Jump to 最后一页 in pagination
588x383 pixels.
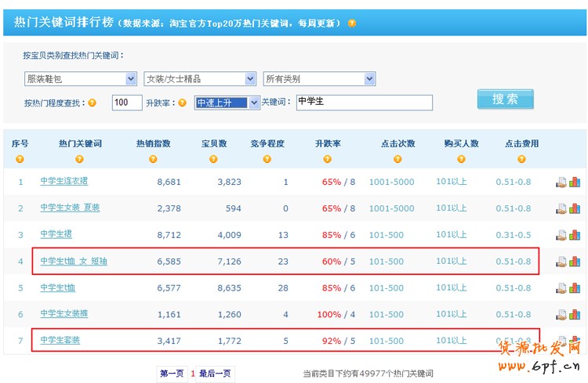tap(216, 374)
